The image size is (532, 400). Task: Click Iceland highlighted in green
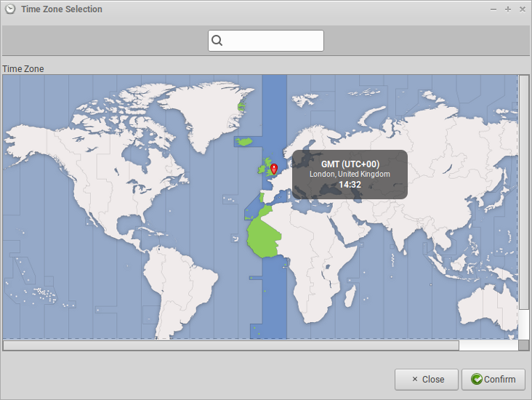pos(244,141)
